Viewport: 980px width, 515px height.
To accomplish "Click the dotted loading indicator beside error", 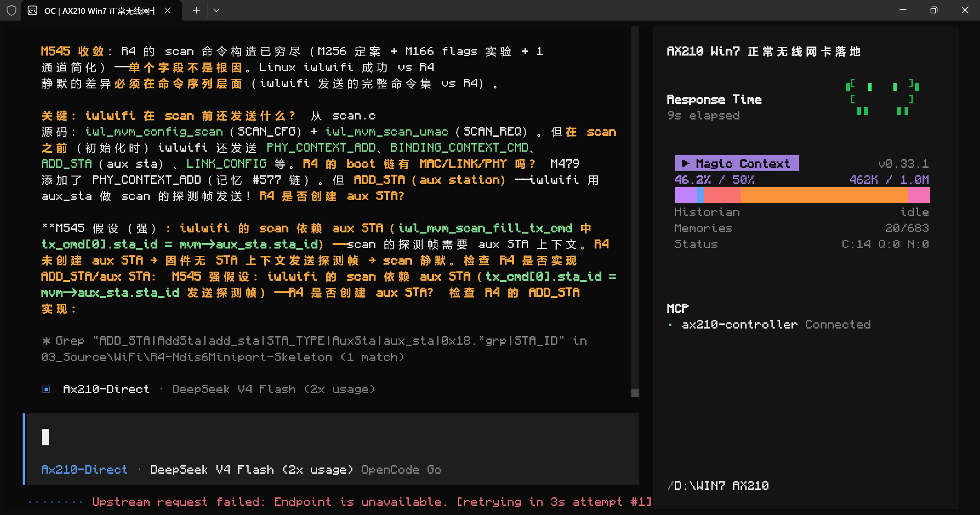I will point(56,502).
